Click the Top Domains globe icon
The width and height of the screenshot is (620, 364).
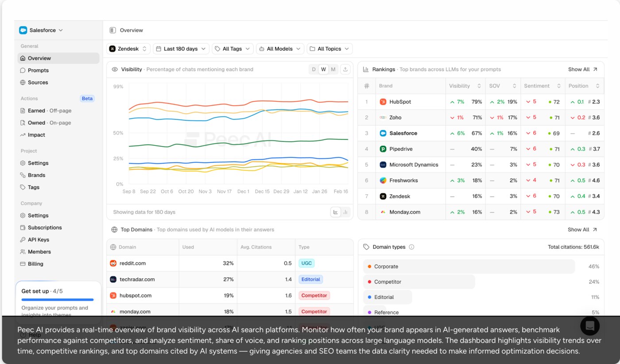point(115,230)
